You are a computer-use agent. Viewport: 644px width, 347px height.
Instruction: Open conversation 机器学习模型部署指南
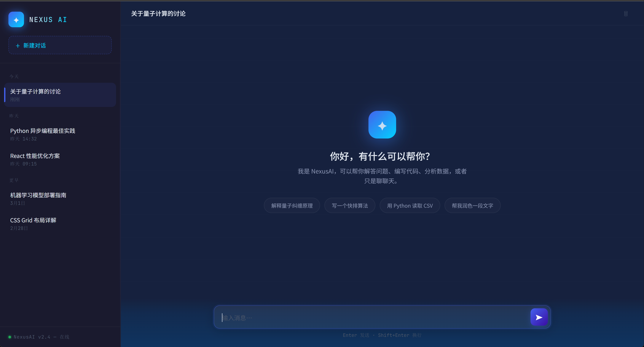pyautogui.click(x=60, y=199)
